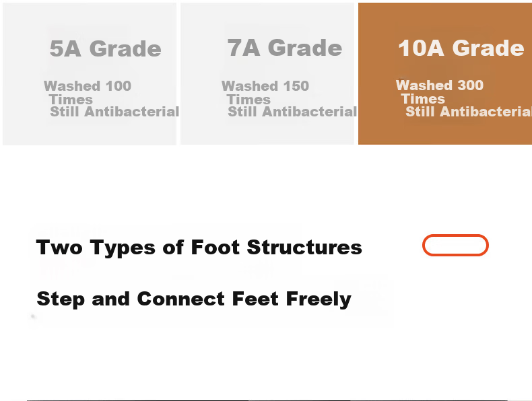Click the dark divider line at page bottom

(x=267, y=400)
